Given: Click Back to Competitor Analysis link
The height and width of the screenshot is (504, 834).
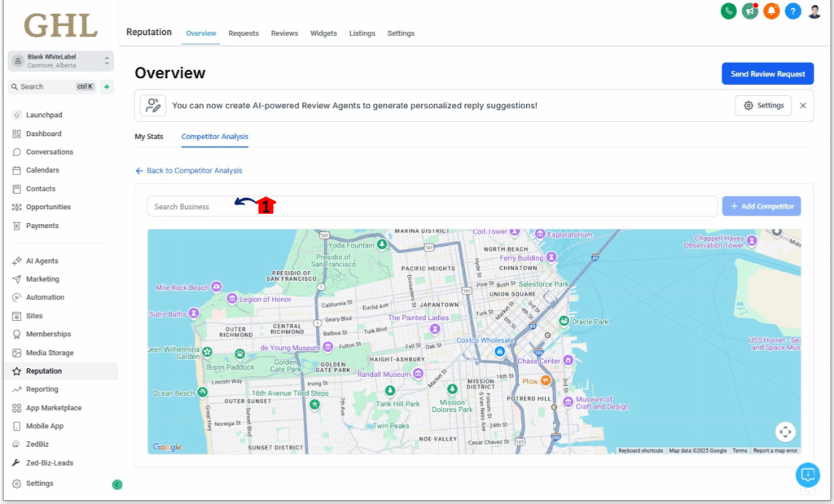Looking at the screenshot, I should click(189, 171).
